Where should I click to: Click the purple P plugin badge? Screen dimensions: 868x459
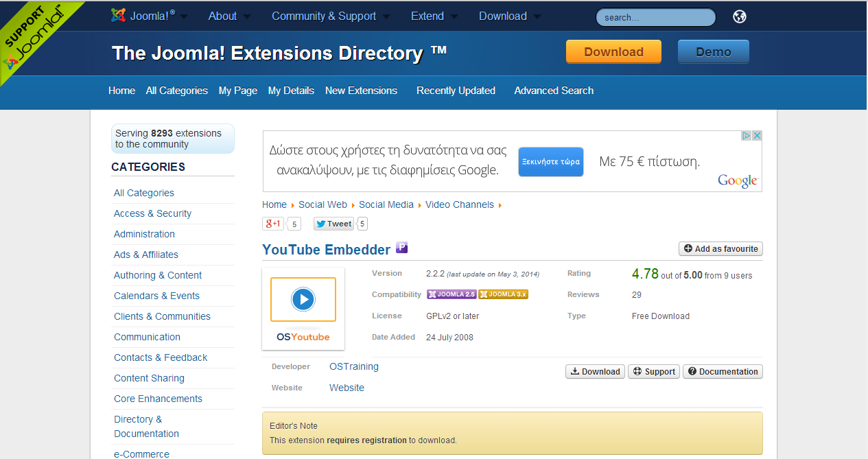tap(402, 248)
